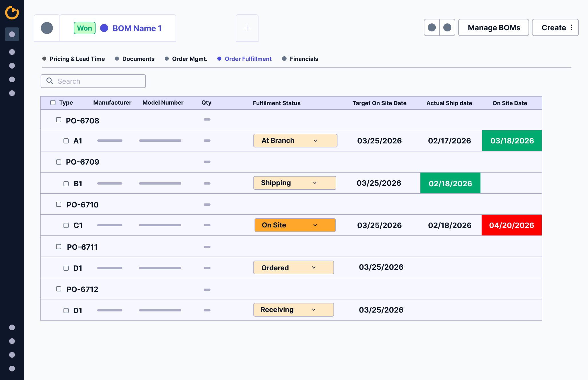The width and height of the screenshot is (588, 380).
Task: Open the Receiving status dropdown
Action: coord(293,310)
